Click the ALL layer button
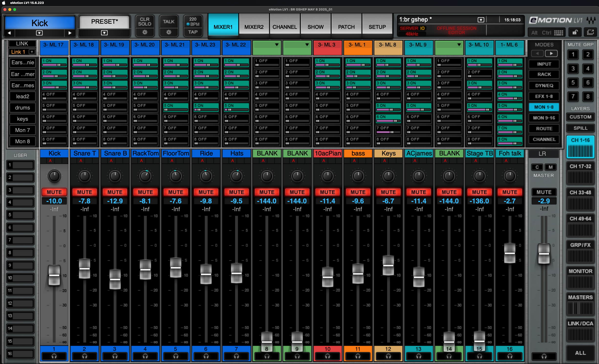The image size is (599, 364). click(580, 353)
